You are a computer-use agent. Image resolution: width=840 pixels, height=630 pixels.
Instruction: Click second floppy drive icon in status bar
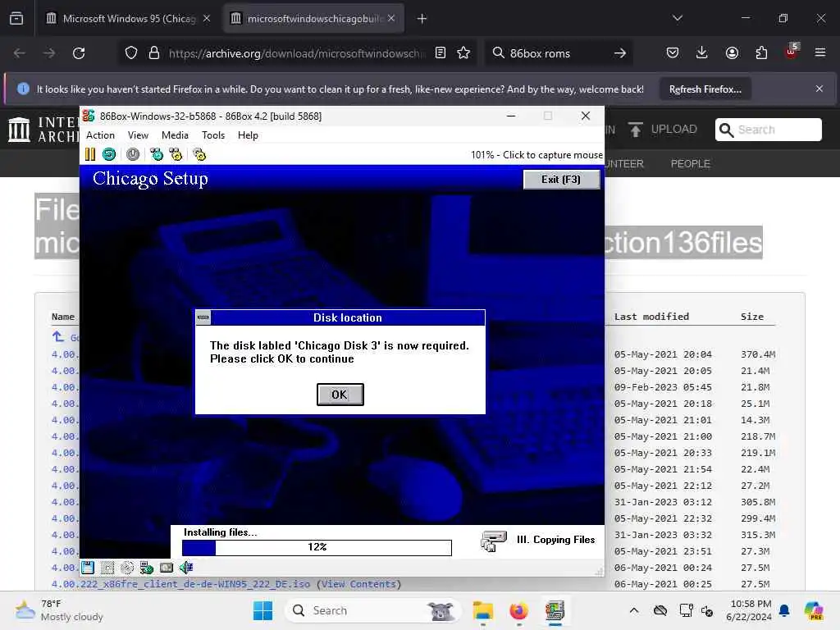(107, 568)
